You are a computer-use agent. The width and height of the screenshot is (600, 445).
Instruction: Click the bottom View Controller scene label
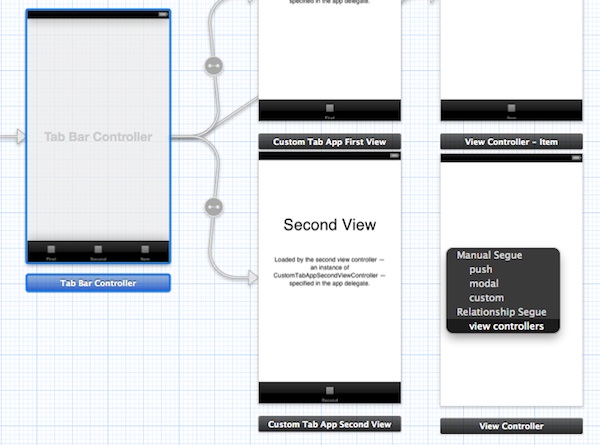point(511,426)
